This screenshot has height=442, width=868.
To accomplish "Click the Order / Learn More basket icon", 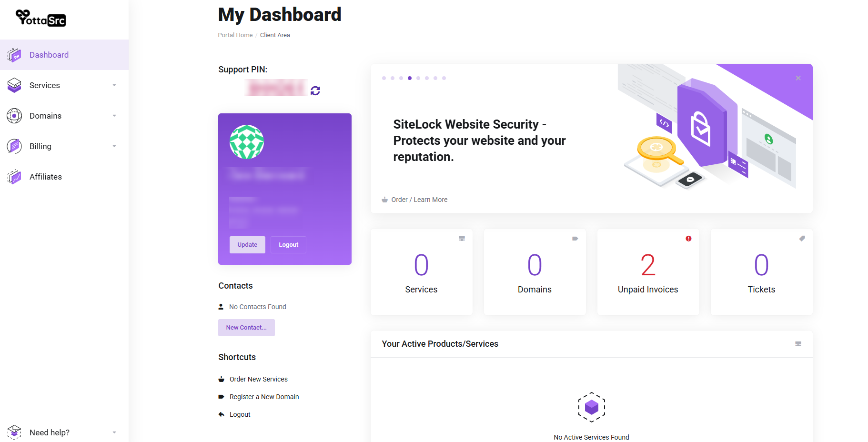I will tap(384, 200).
